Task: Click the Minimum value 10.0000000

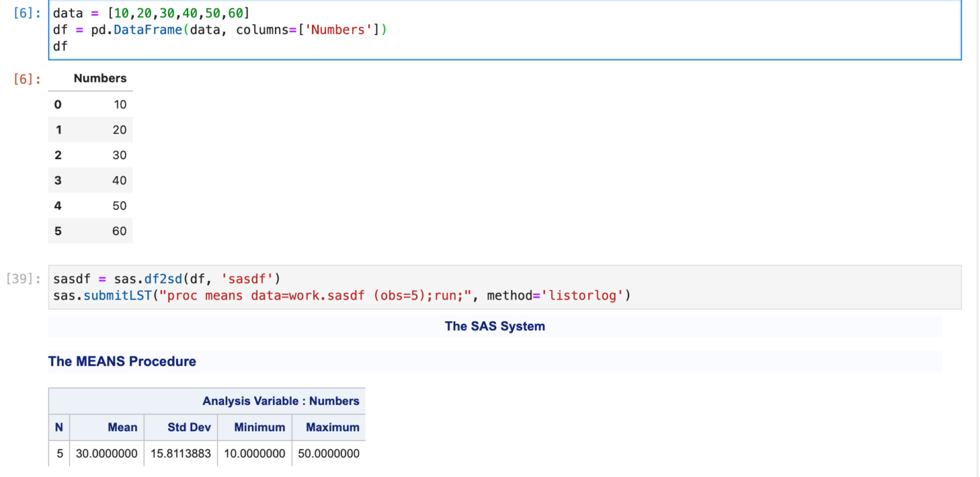Action: (255, 453)
